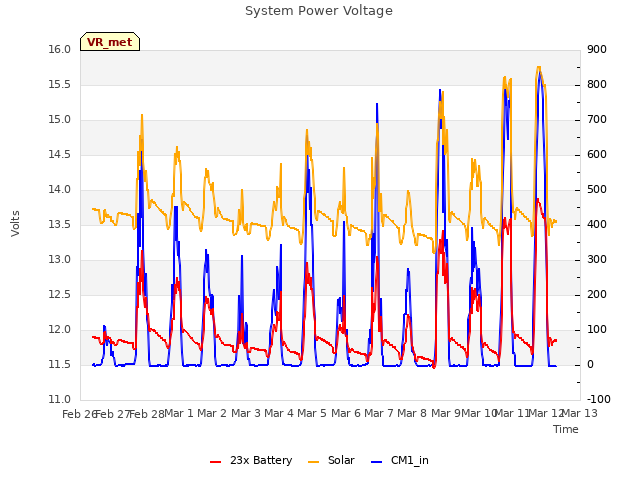Image resolution: width=640 pixels, height=480 pixels.
Task: Click the 12.0 left axis label
Action: [x=60, y=330]
